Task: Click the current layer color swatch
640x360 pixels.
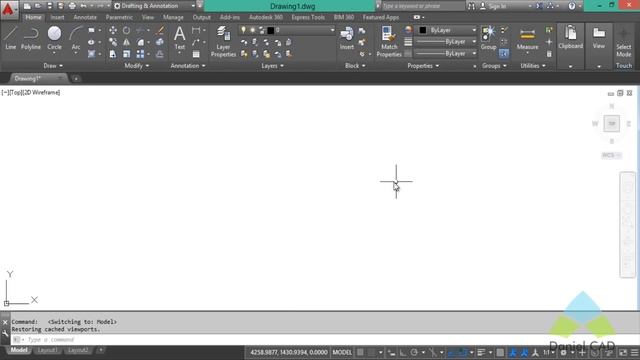Action: click(x=270, y=30)
